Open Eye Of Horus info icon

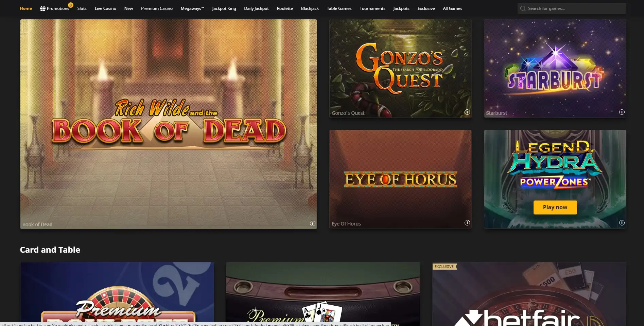pyautogui.click(x=467, y=222)
